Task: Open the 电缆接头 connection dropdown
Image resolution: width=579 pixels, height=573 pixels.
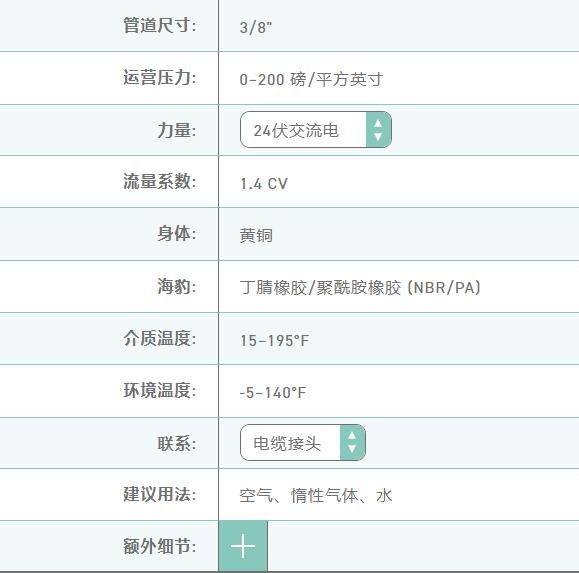Action: click(303, 443)
